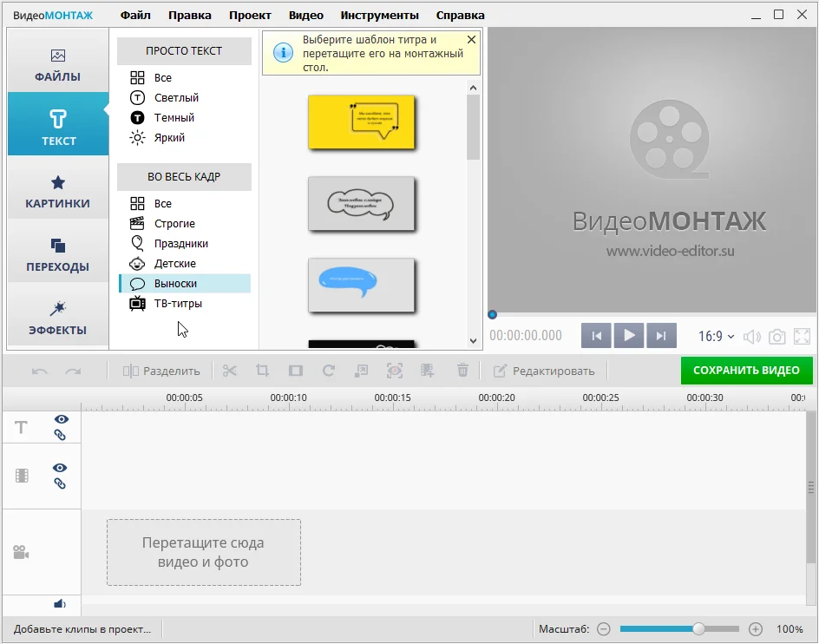The image size is (819, 644).
Task: Expand preview to fullscreen
Action: point(803,337)
